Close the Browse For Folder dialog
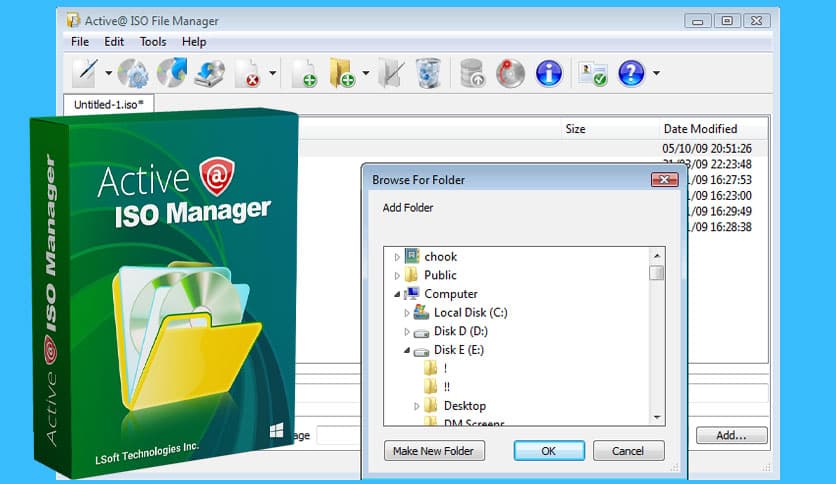This screenshot has height=484, width=836. tap(664, 180)
